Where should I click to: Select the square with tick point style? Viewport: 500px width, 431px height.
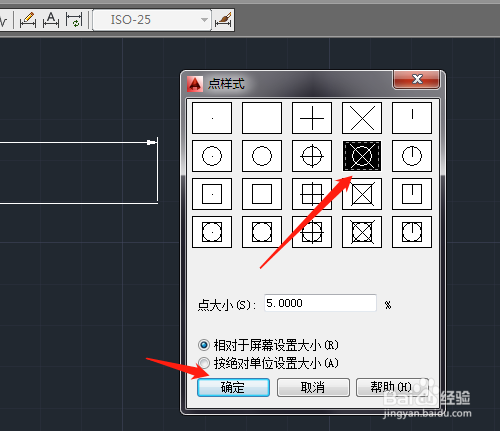click(x=412, y=194)
